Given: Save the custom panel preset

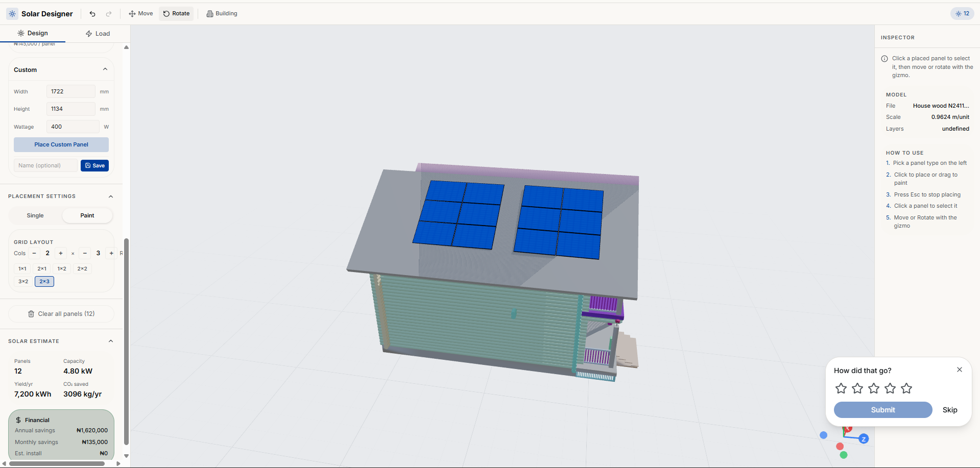Looking at the screenshot, I should coord(94,165).
